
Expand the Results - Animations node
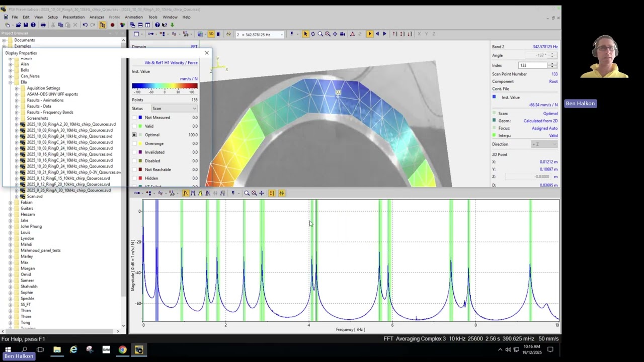pos(16,101)
